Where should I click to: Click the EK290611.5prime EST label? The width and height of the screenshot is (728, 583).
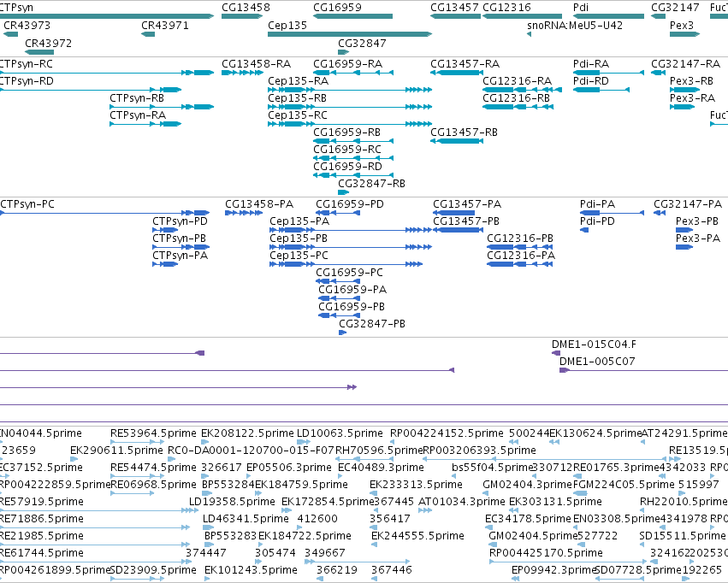[x=116, y=450]
